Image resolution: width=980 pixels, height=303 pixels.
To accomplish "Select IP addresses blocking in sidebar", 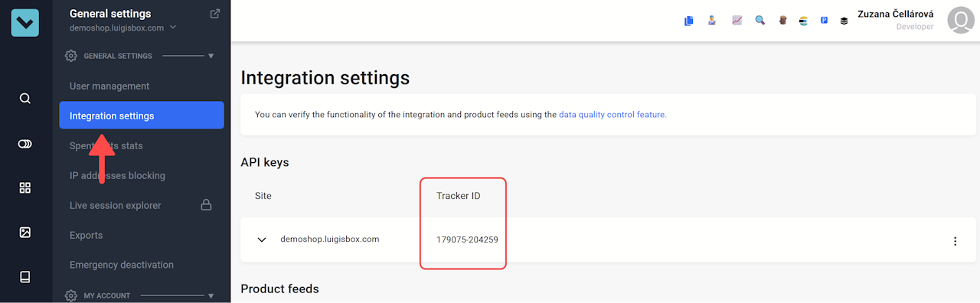I will click(x=117, y=175).
